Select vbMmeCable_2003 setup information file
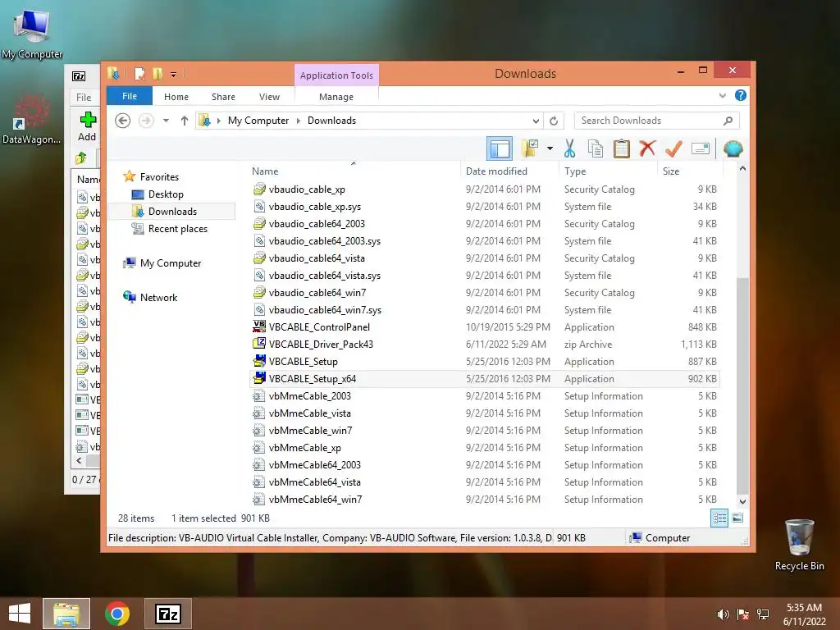The height and width of the screenshot is (630, 840). point(485,396)
